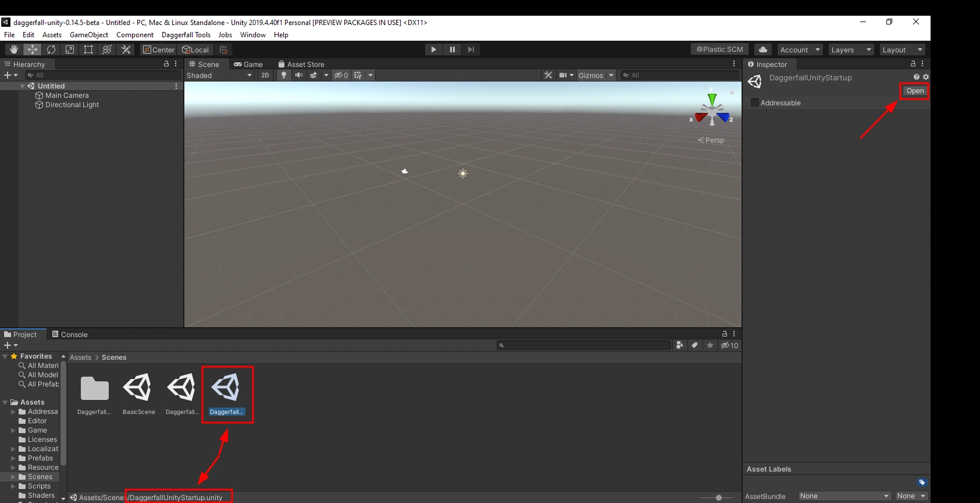Click Search by Type in the Project panel
980x503 pixels.
(x=679, y=345)
